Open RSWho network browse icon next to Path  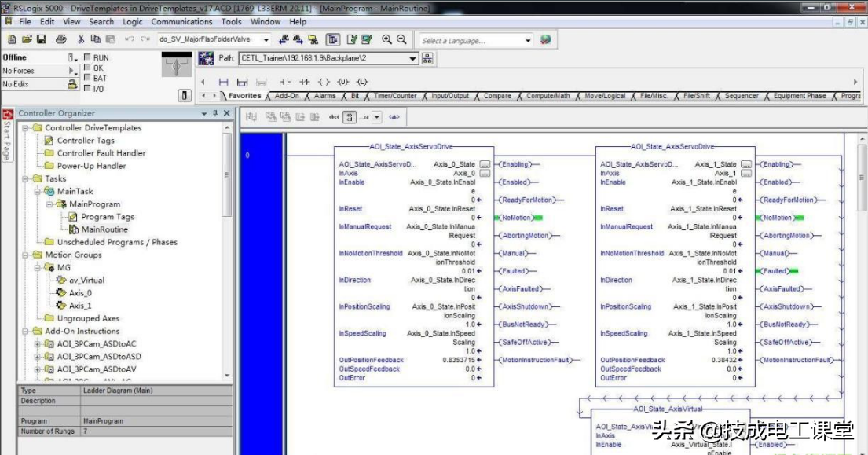click(x=427, y=59)
